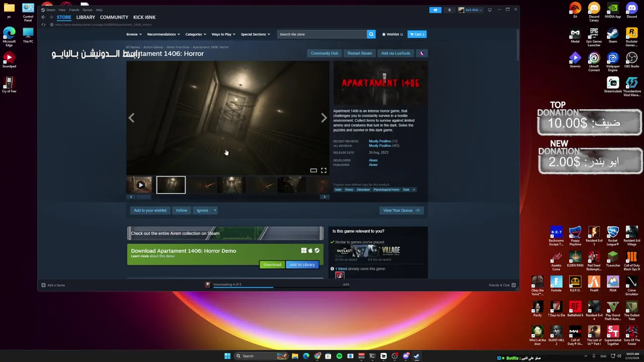Open Friends & Chat panel
Screen dimensions: 644x362
pyautogui.click(x=502, y=285)
